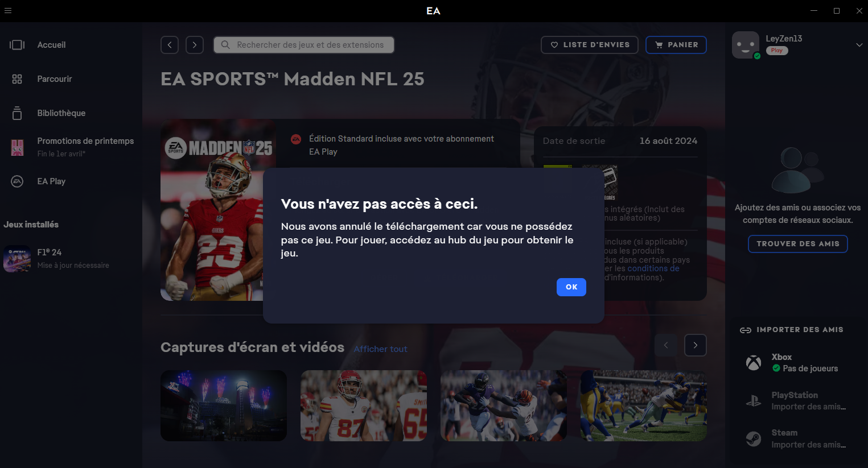Click the friends silhouette illustration icon
868x468 pixels.
coord(797,170)
